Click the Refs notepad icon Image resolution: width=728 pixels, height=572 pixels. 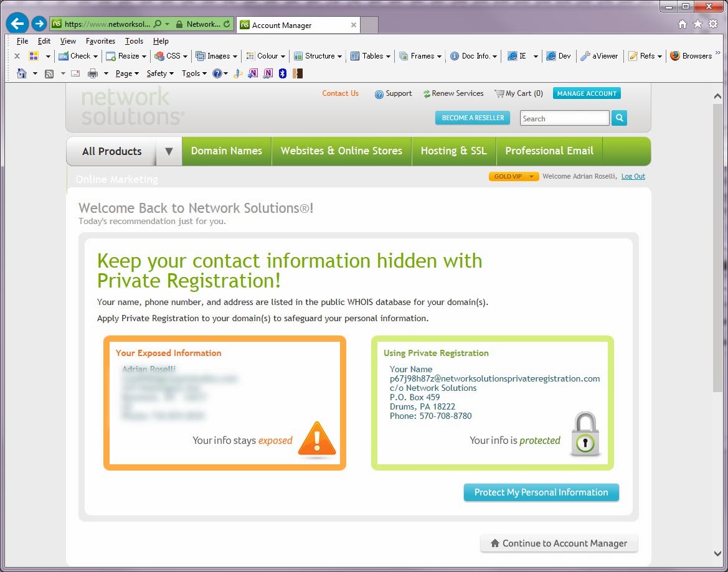coord(633,56)
